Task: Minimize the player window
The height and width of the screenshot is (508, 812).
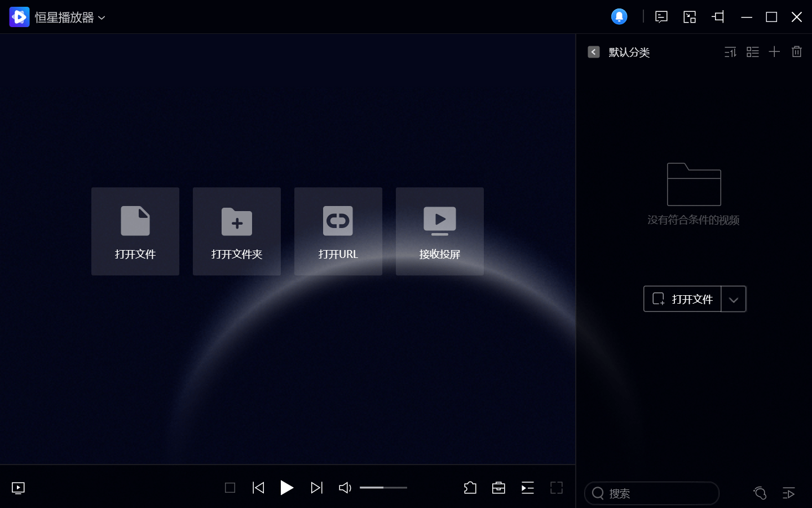Action: pos(747,17)
